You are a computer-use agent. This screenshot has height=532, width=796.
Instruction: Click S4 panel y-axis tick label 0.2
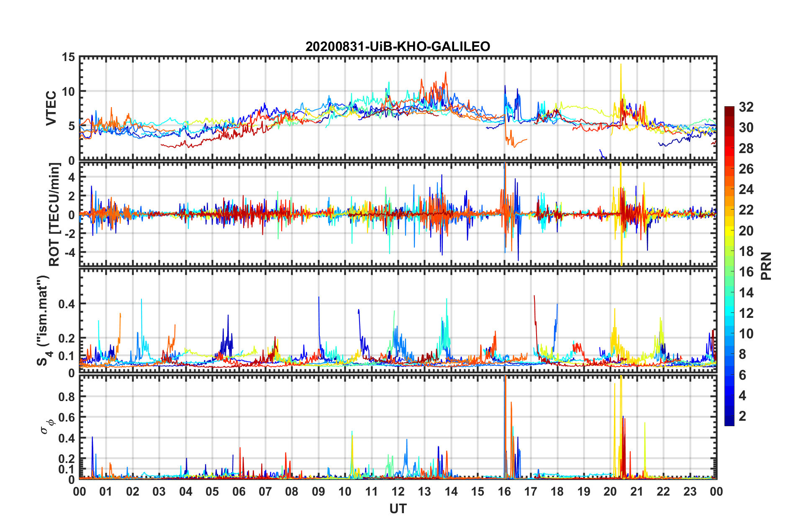[67, 338]
